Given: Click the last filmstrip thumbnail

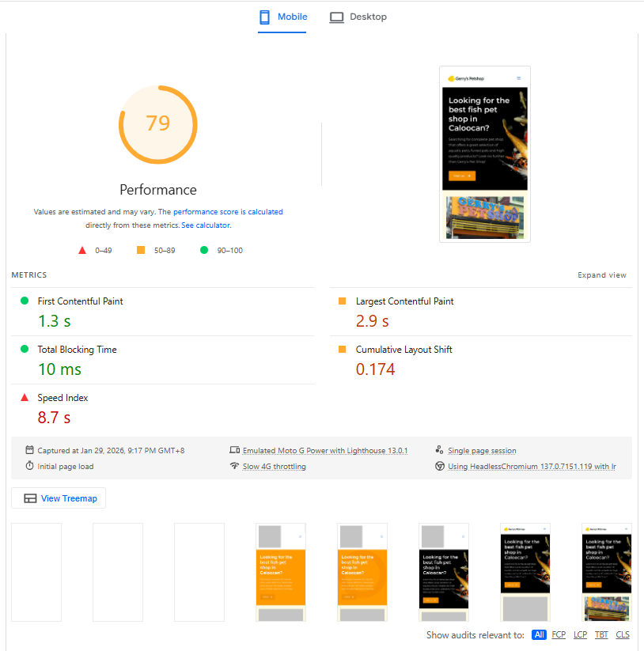Looking at the screenshot, I should click(606, 572).
